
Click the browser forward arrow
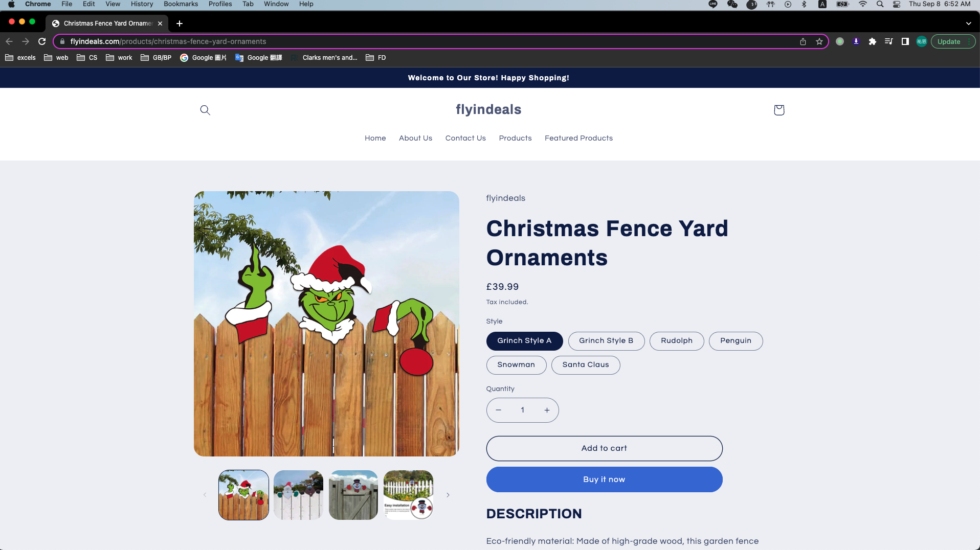[x=26, y=41]
